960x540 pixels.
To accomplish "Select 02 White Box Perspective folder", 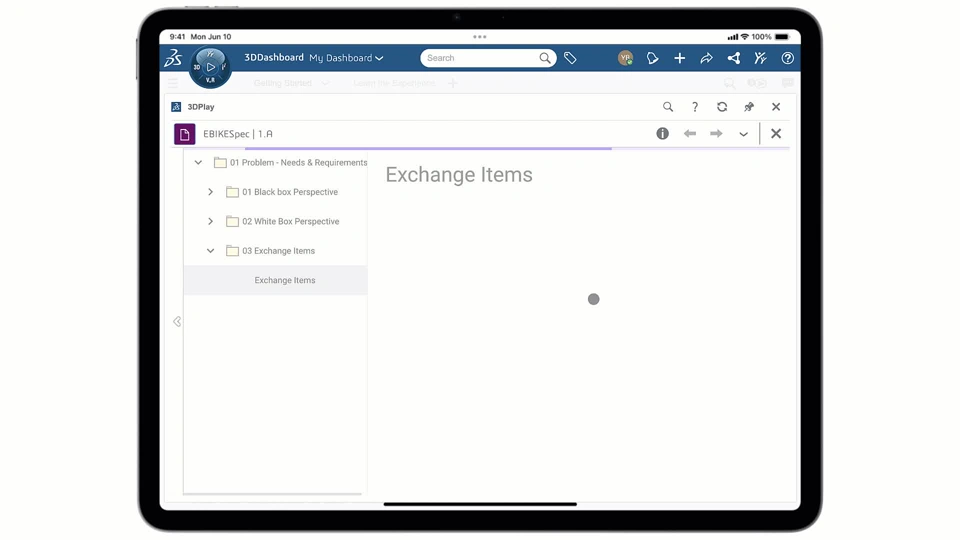I will point(290,221).
